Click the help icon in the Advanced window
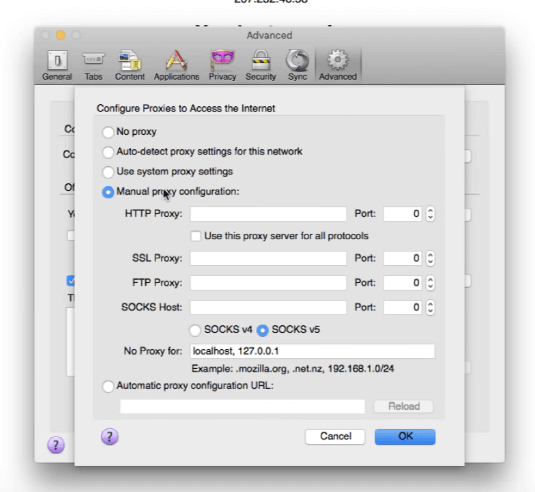Image resolution: width=535 pixels, height=492 pixels. (56, 445)
